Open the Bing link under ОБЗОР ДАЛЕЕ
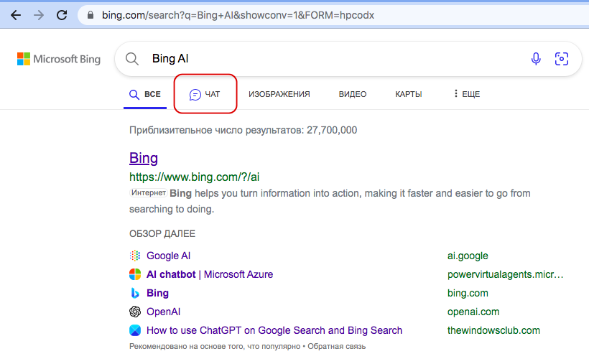The image size is (589, 364). coord(157,293)
